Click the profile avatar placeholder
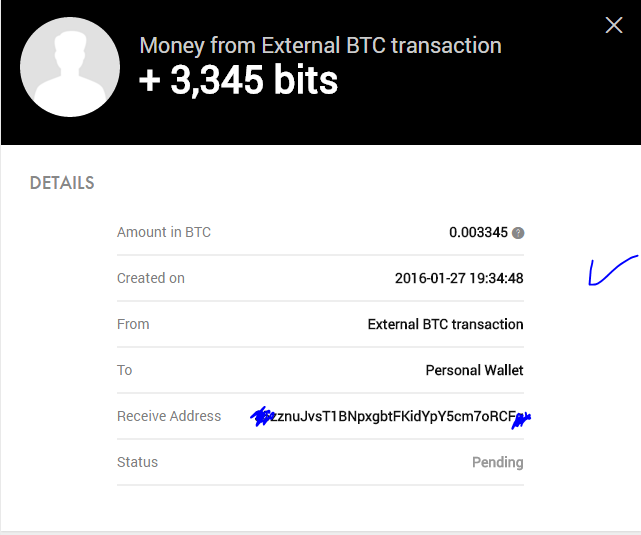This screenshot has height=535, width=641. click(70, 67)
